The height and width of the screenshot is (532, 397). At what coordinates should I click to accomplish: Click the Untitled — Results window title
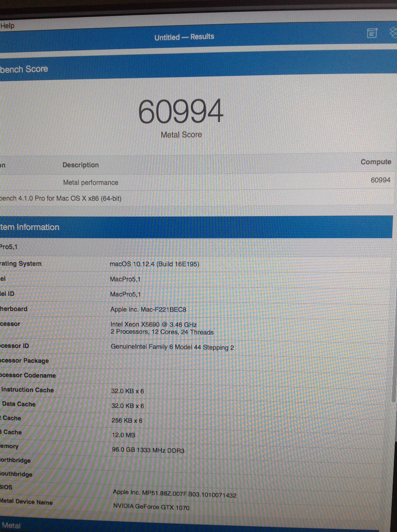coord(184,37)
